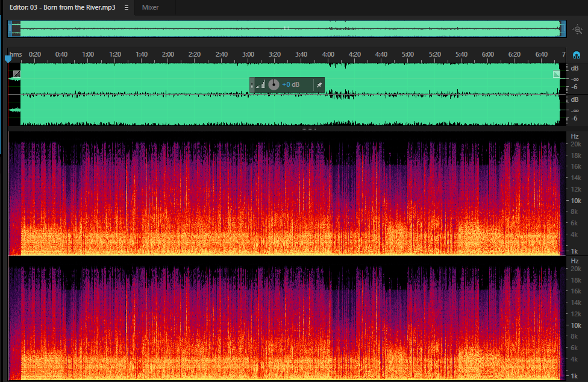
Task: Click 1k on the lower spectrogram frequency scale
Action: (x=575, y=376)
